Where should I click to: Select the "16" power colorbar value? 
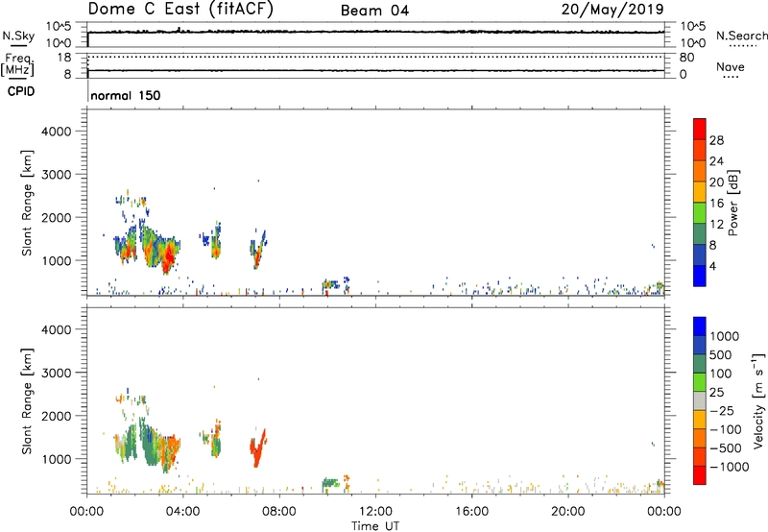click(x=716, y=204)
